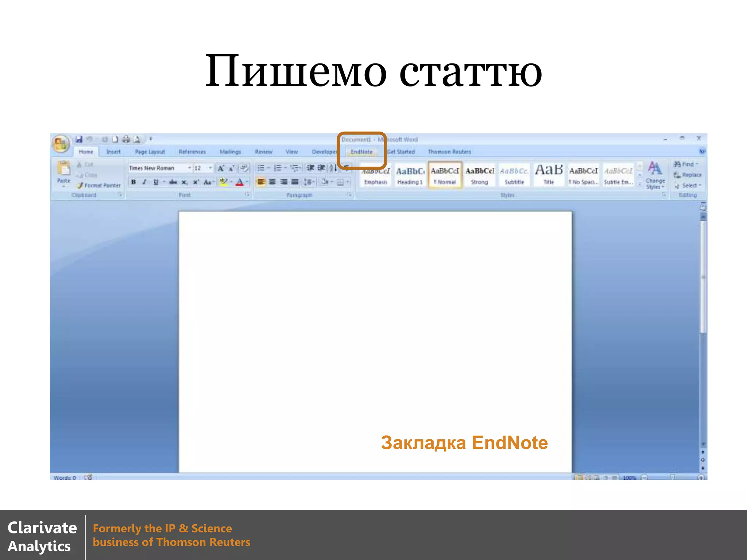The image size is (747, 560).
Task: Apply strikethrough formatting
Action: click(x=173, y=182)
